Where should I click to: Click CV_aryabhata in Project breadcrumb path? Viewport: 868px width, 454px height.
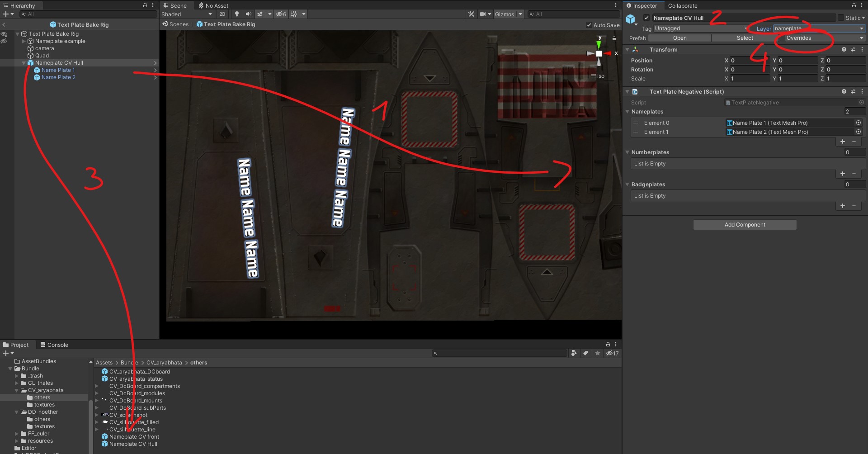coord(164,363)
